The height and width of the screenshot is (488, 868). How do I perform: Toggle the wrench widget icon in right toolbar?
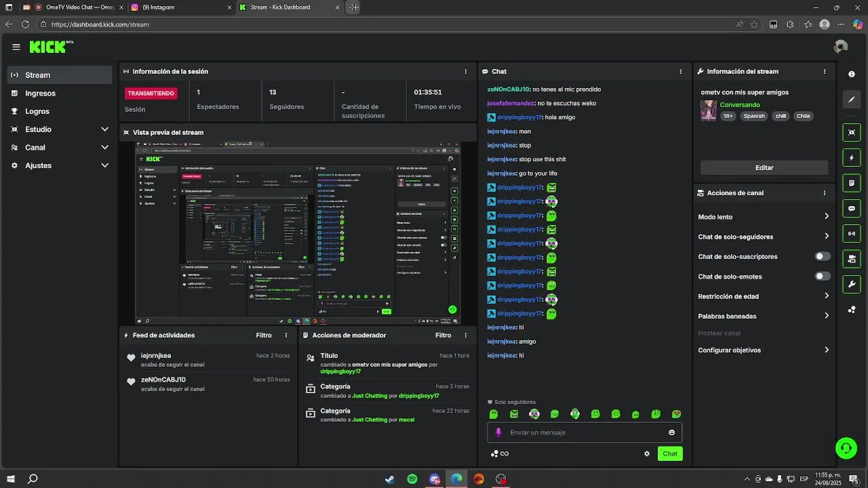point(852,284)
